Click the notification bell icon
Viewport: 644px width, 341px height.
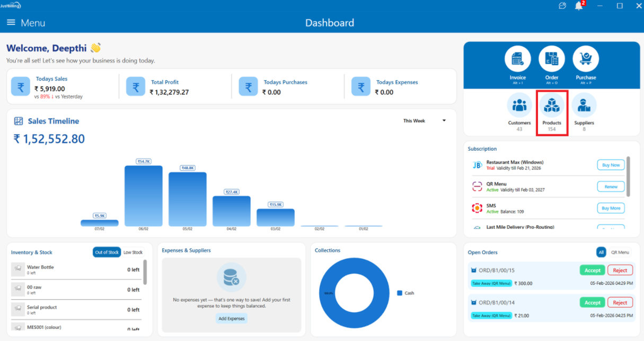click(x=579, y=6)
